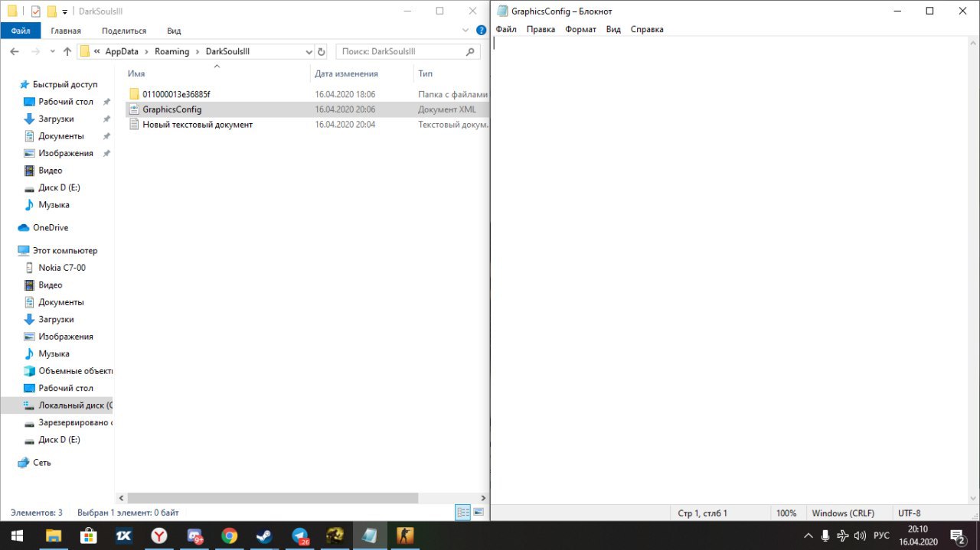Expand the Explorer ribbon with the chevron

point(465,31)
